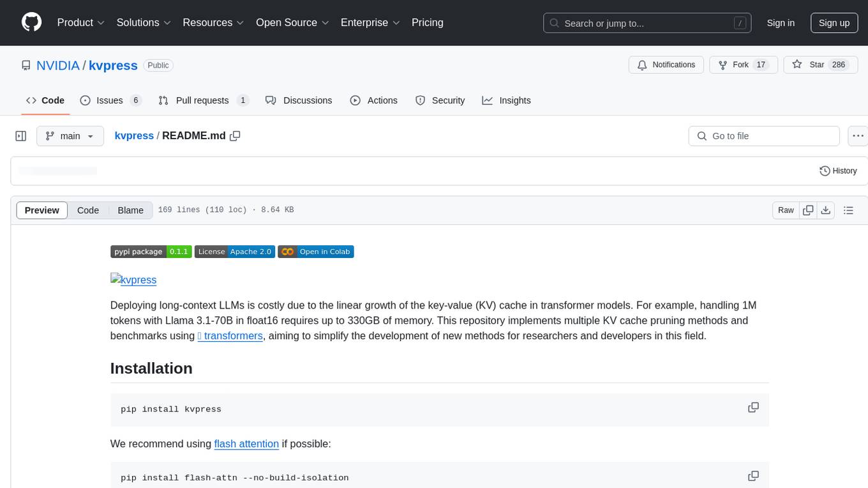The width and height of the screenshot is (868, 488).
Task: Open the GitHub home logo
Action: pyautogui.click(x=31, y=22)
